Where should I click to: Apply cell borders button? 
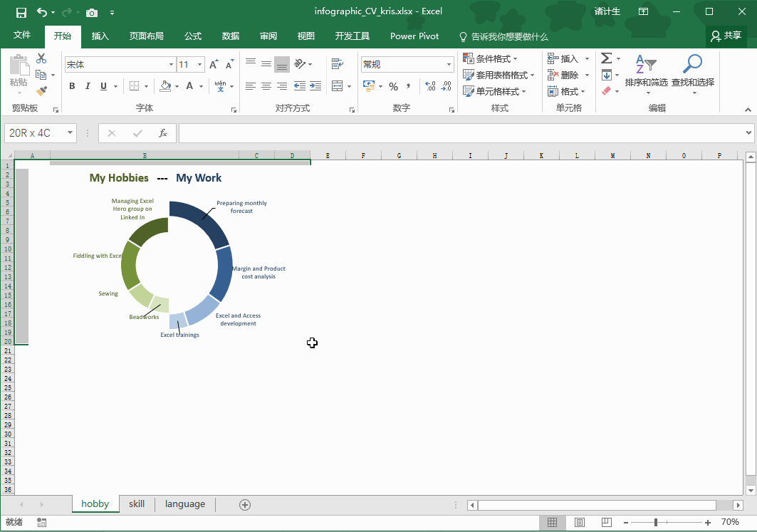pyautogui.click(x=134, y=86)
